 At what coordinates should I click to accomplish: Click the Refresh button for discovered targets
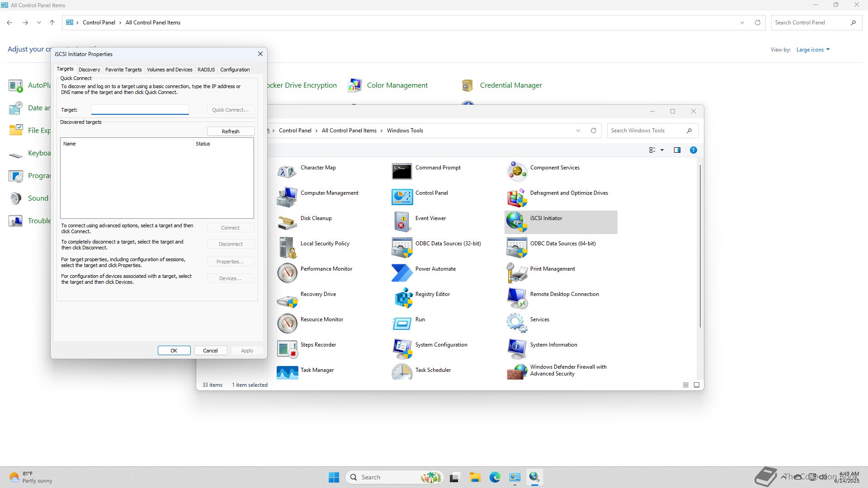coord(231,131)
